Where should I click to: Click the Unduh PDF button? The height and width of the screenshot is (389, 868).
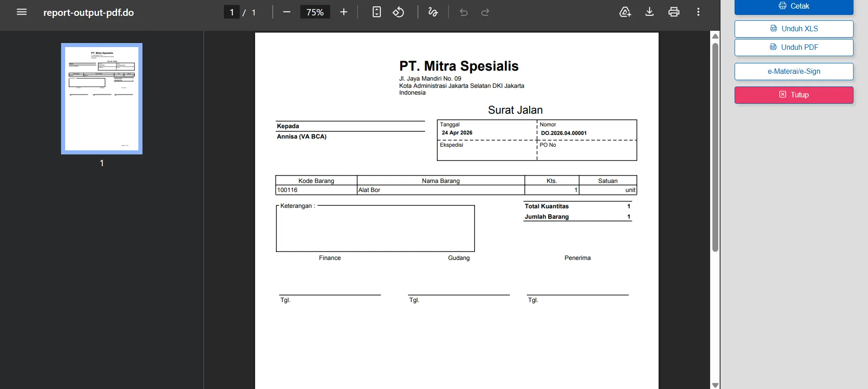794,48
